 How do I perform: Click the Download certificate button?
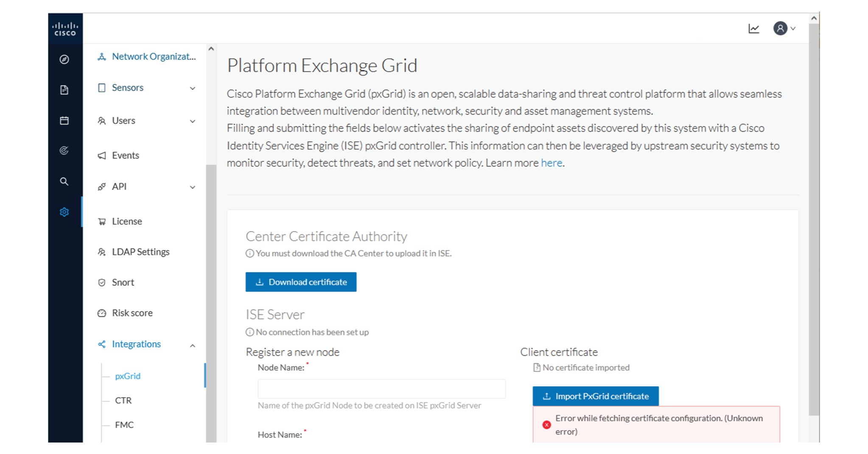click(x=301, y=282)
